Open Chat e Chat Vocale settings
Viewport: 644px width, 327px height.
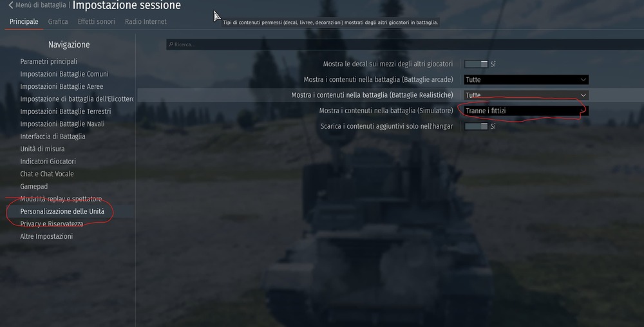coord(47,174)
